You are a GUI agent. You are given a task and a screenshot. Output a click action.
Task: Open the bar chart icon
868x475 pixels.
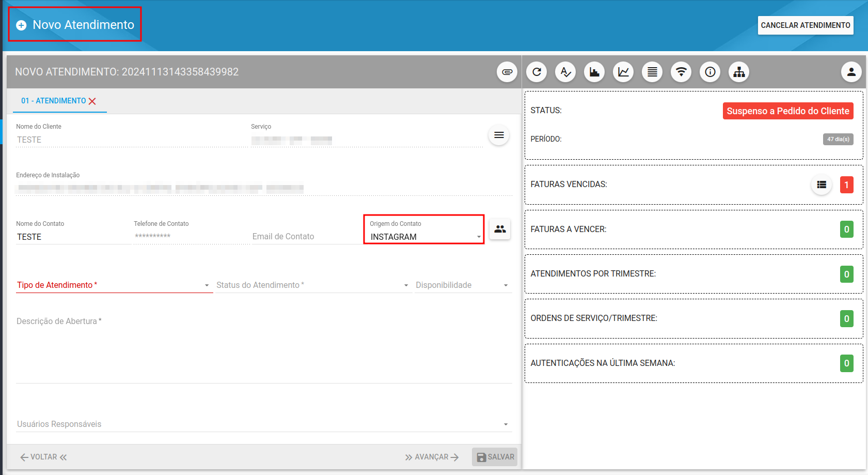(x=594, y=72)
